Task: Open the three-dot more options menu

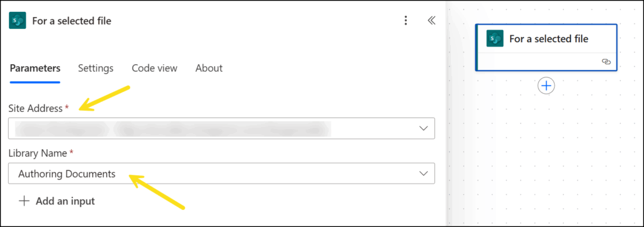Action: click(406, 21)
